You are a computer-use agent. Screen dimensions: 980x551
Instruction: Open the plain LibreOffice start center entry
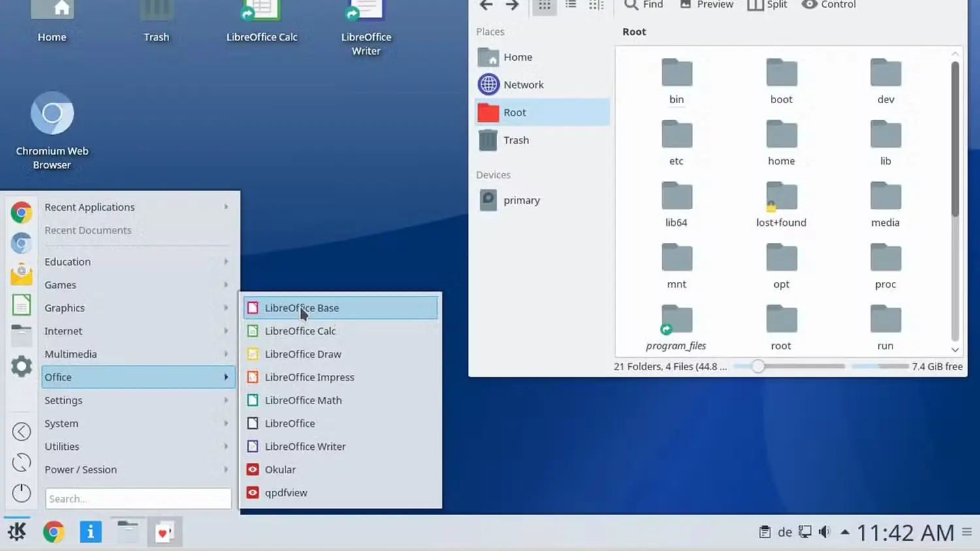pyautogui.click(x=340, y=423)
